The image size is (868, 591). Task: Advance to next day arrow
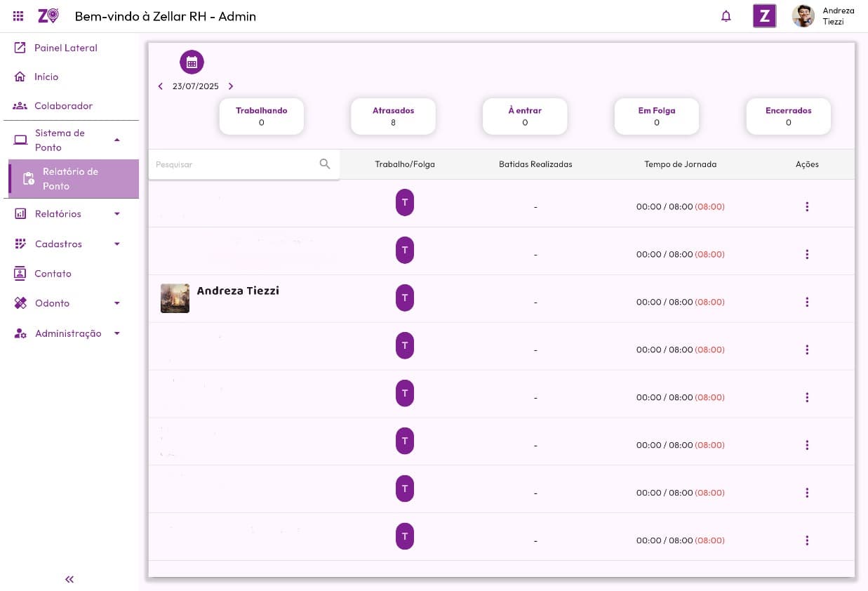click(231, 86)
